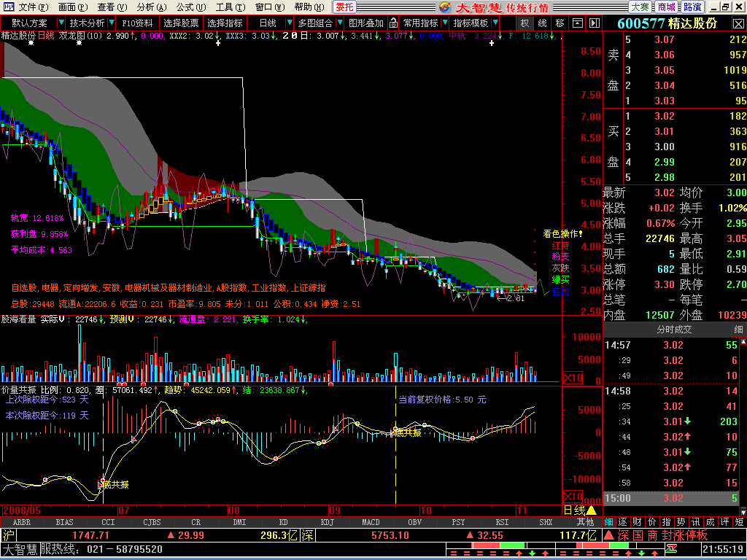The height and width of the screenshot is (560, 747).
Task: Select the 其他 indicator tab
Action: pos(585,522)
